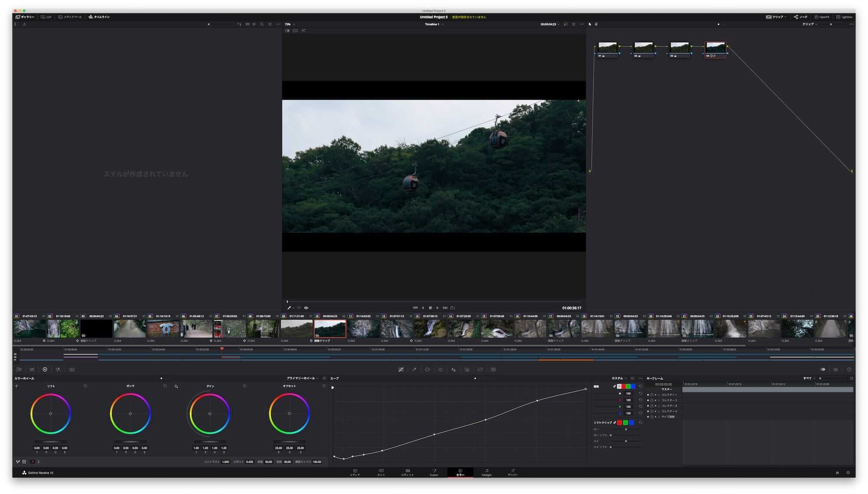Switch to the Deliver page tab
Image resolution: width=868 pixels, height=494 pixels.
pyautogui.click(x=513, y=472)
